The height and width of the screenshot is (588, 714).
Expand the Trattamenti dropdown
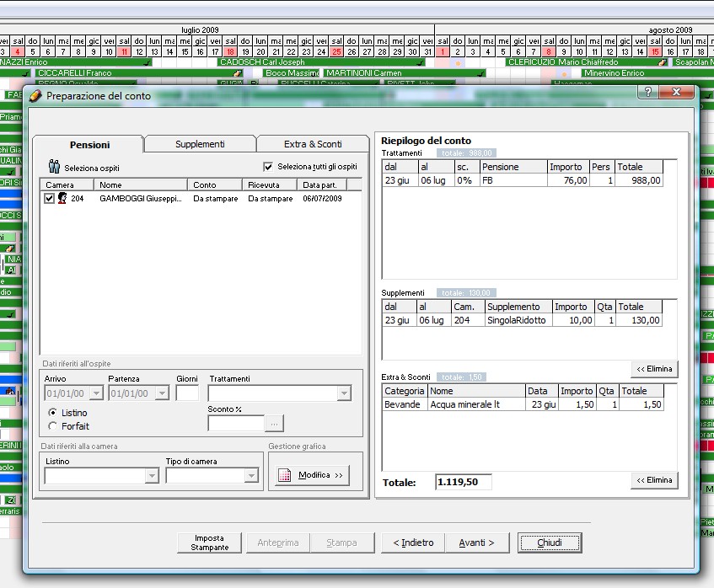[x=344, y=393]
